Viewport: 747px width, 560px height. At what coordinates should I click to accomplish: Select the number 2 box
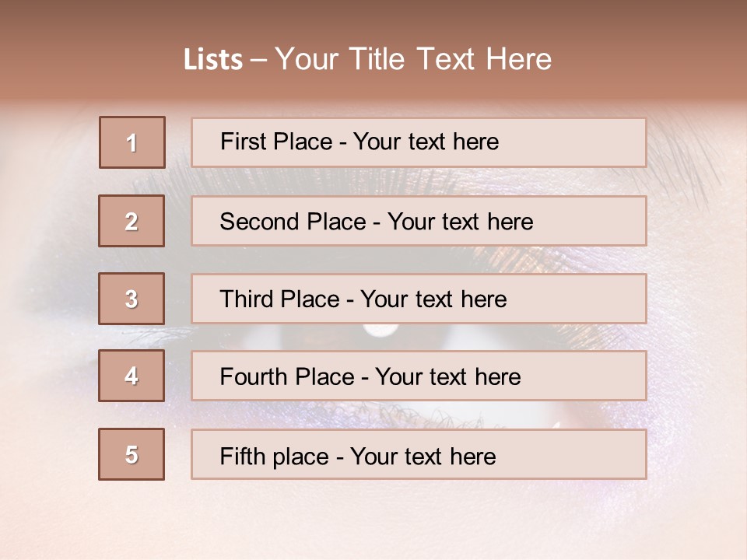[x=132, y=221]
